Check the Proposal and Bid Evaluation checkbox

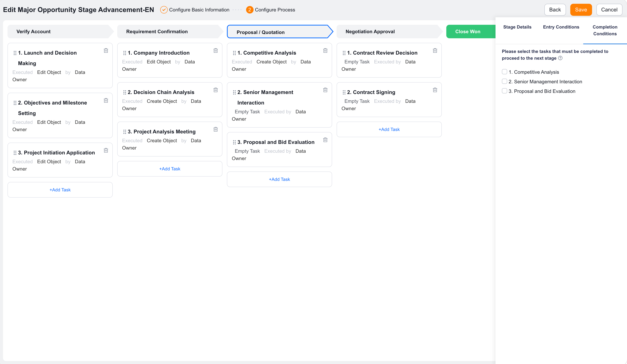(x=504, y=91)
